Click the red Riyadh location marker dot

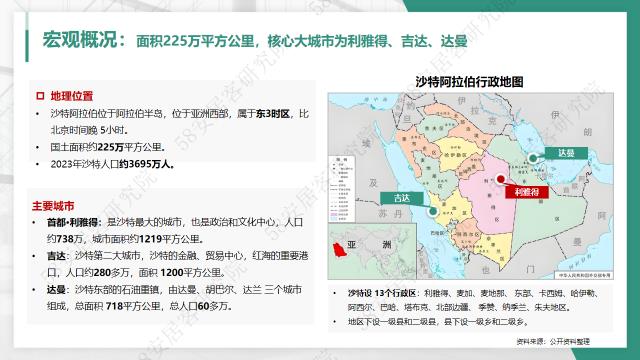coord(500,179)
